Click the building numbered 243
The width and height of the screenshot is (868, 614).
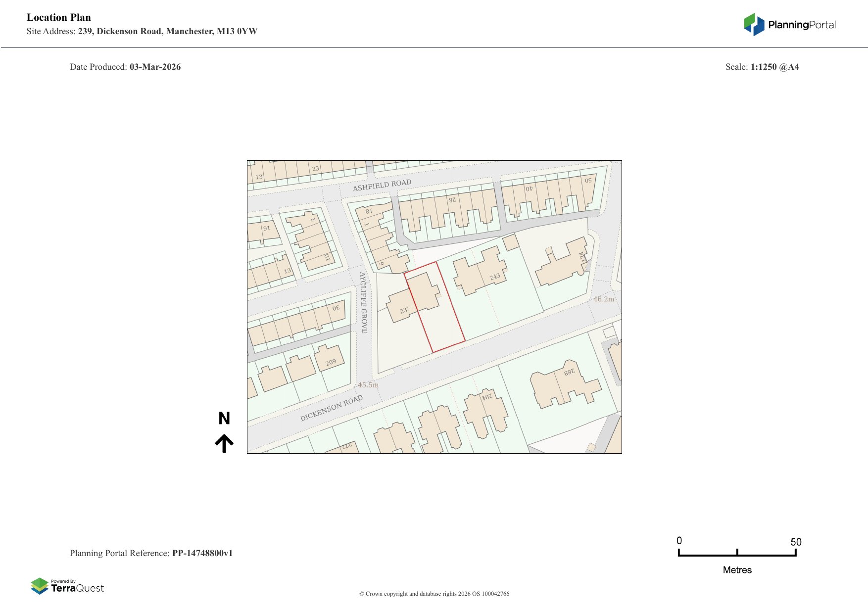pyautogui.click(x=479, y=273)
